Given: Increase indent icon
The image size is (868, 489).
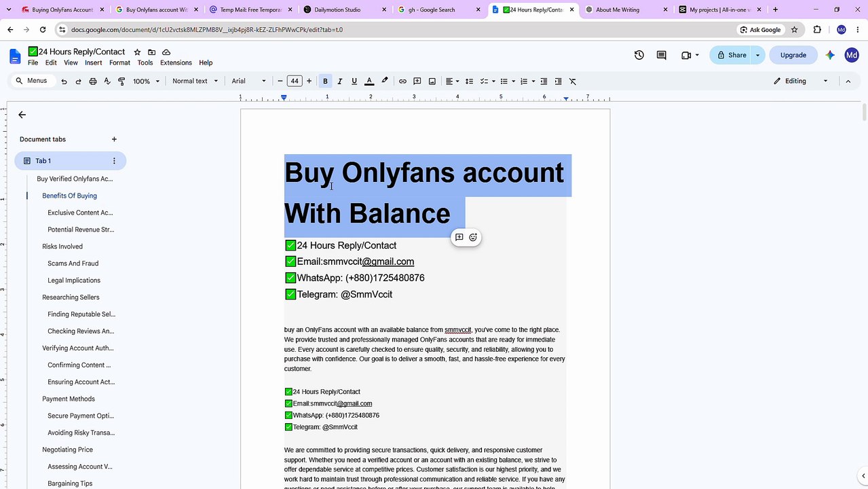Looking at the screenshot, I should tap(558, 81).
